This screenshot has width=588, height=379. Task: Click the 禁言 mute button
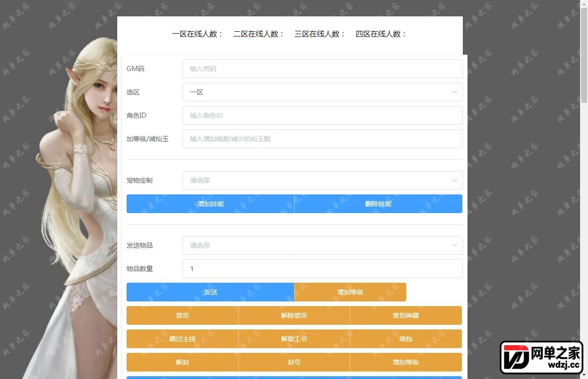[x=183, y=315]
